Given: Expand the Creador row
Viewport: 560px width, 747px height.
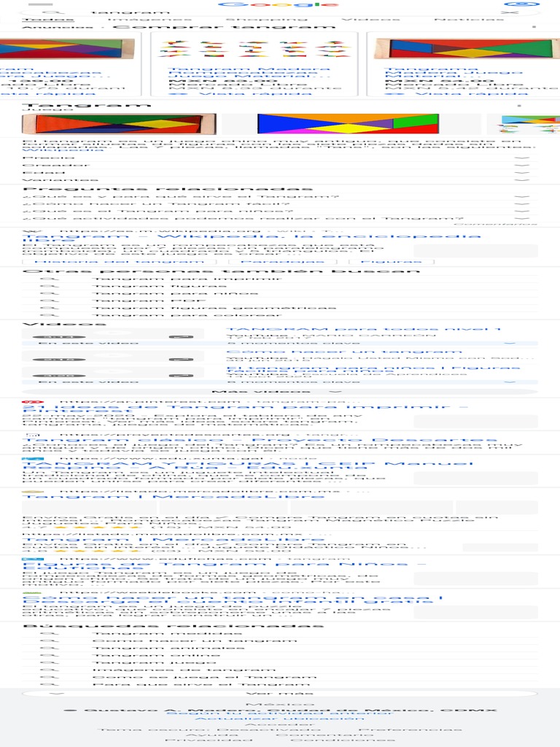Looking at the screenshot, I should 280,166.
